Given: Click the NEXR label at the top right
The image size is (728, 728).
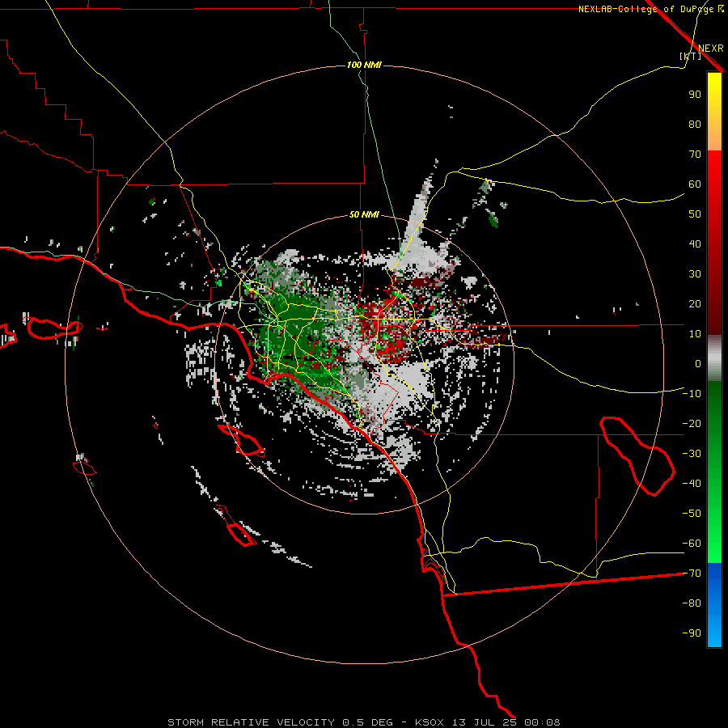Looking at the screenshot, I should pyautogui.click(x=711, y=49).
